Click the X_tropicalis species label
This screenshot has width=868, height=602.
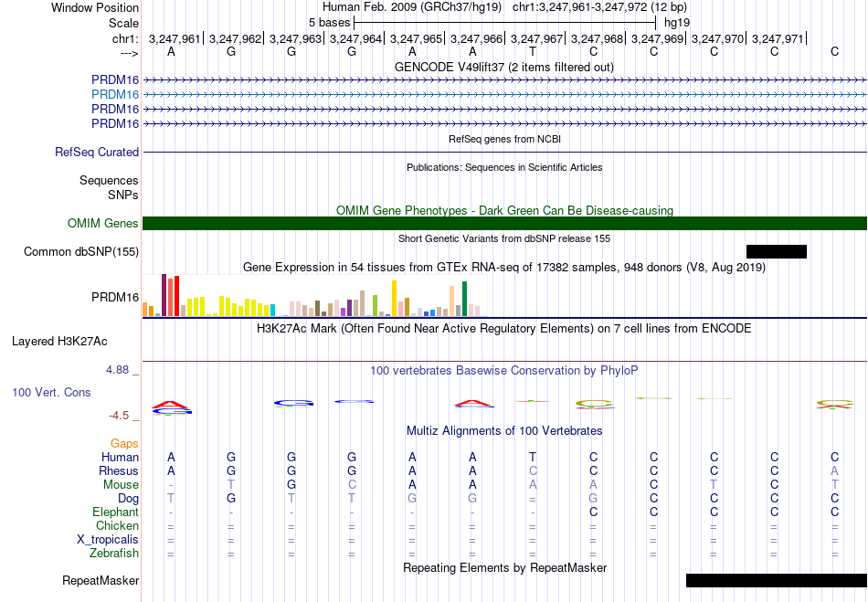pyautogui.click(x=108, y=540)
